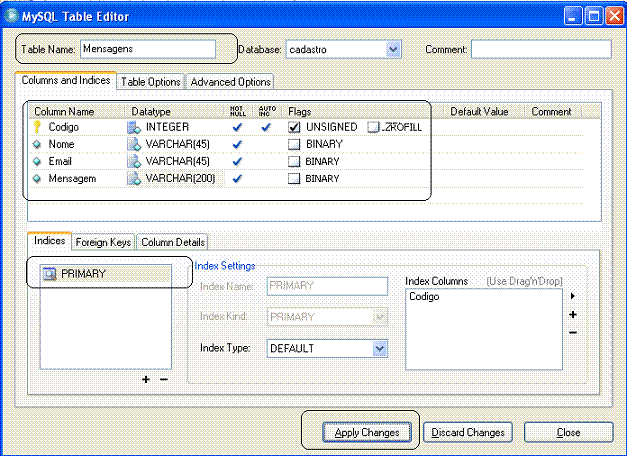The height and width of the screenshot is (456, 627).
Task: Toggle Not Null checkmark for Nome
Action: click(237, 144)
